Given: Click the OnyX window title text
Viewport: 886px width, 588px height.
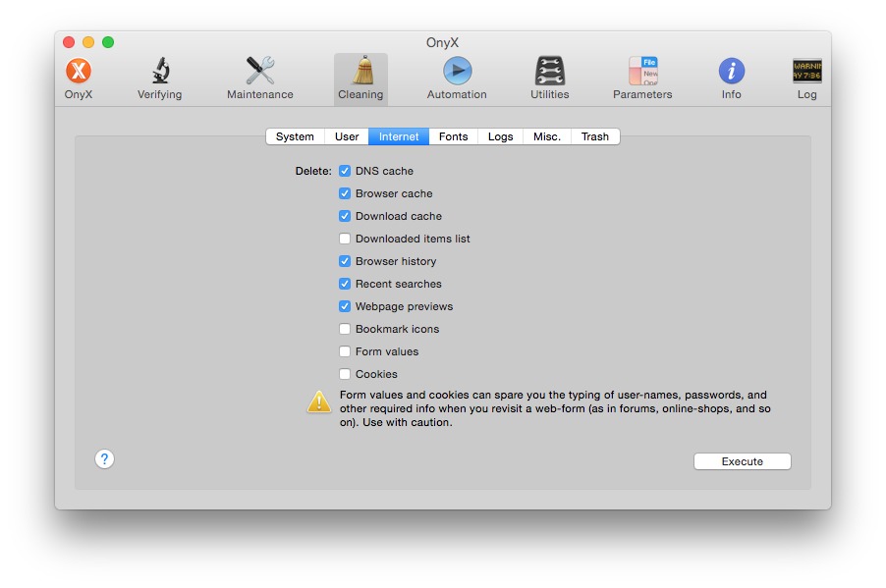Looking at the screenshot, I should [442, 43].
